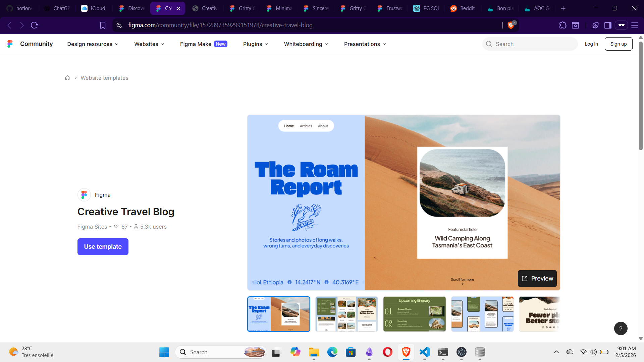Viewport: 644px width, 362px height.
Task: Click the Community header link
Action: [x=37, y=44]
